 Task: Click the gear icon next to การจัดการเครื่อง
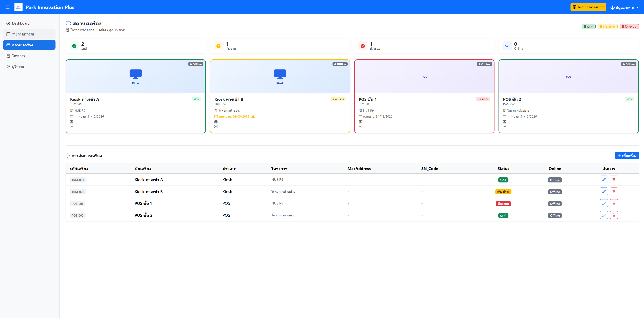[x=67, y=155]
